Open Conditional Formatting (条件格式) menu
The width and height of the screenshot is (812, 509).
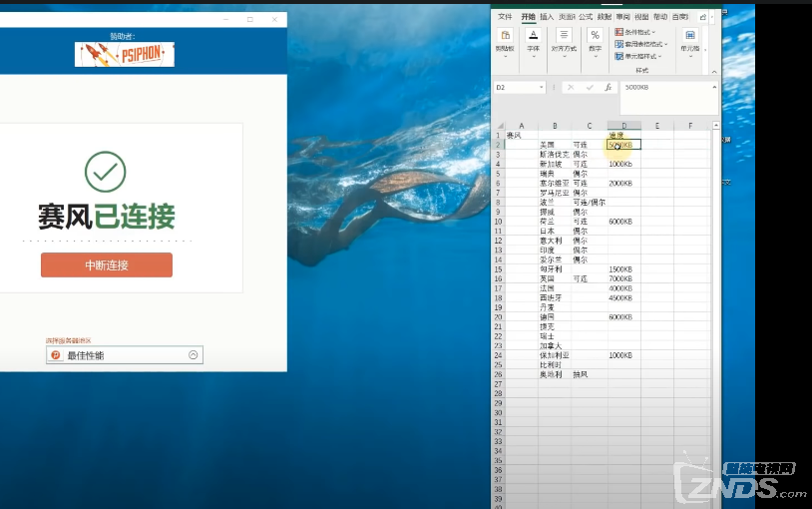click(635, 32)
